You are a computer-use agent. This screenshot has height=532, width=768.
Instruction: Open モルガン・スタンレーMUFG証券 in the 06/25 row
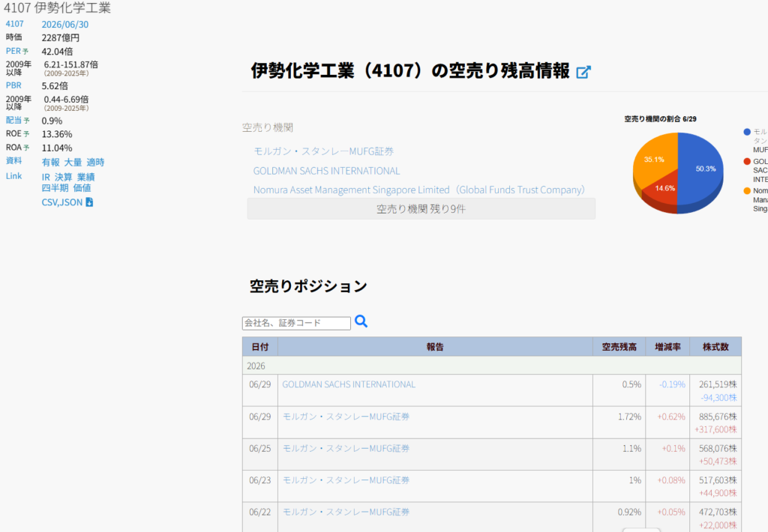click(346, 448)
